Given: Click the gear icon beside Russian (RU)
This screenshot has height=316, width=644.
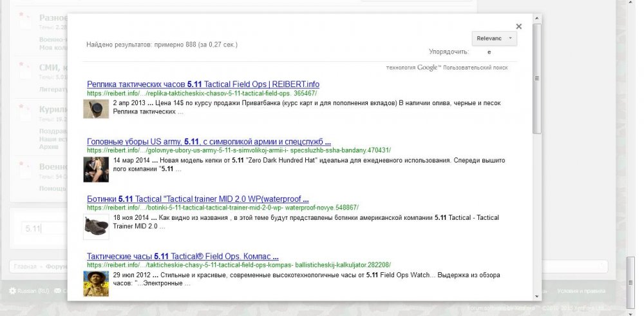Looking at the screenshot, I should [12, 291].
